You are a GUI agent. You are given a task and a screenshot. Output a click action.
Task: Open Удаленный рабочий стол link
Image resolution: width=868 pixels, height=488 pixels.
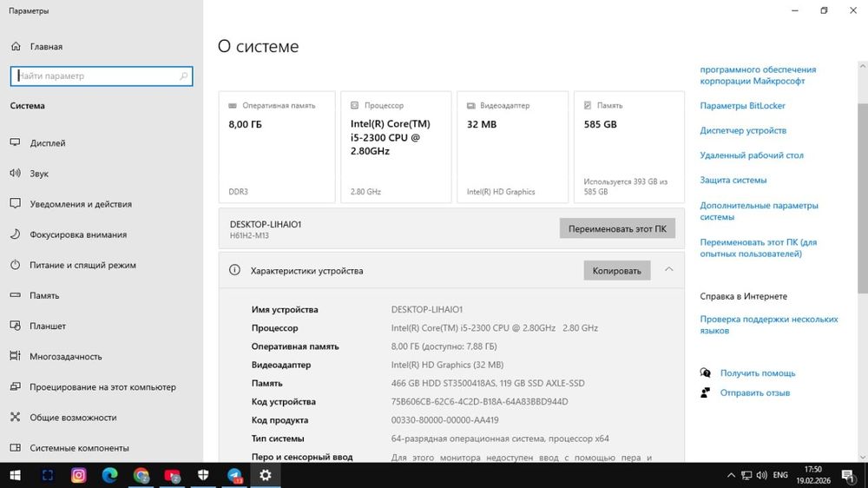[751, 155]
